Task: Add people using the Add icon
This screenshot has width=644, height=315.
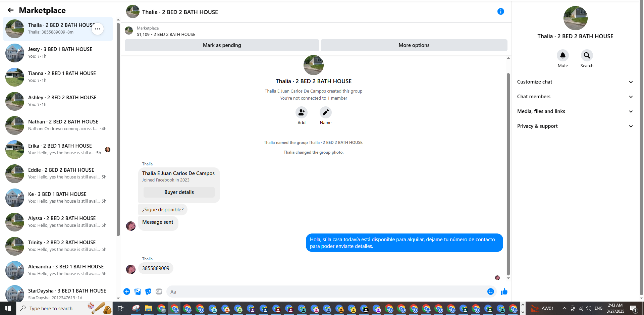Action: point(302,112)
